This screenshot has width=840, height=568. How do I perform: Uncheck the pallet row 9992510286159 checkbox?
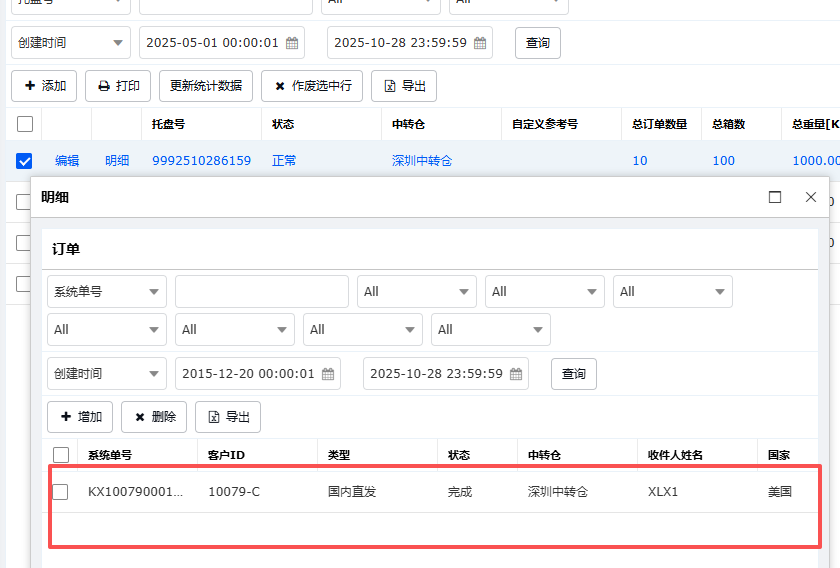pyautogui.click(x=25, y=160)
